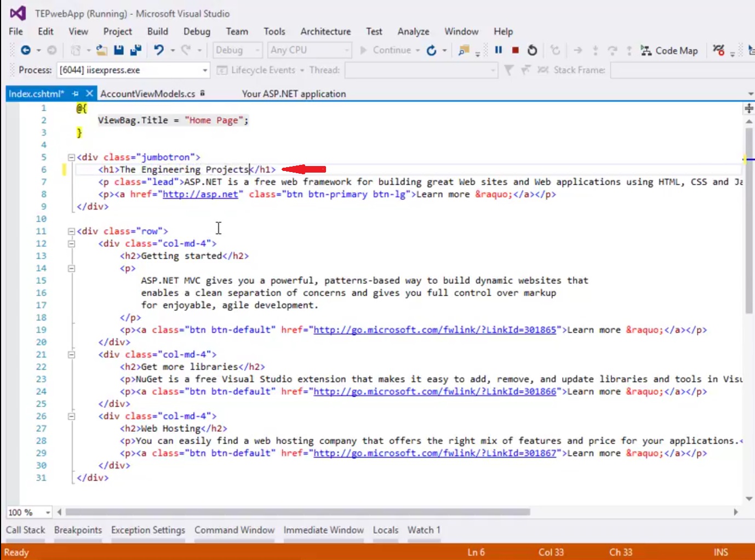Collapse the col-md-4 div on line 12
This screenshot has height=560, width=755.
(71, 244)
